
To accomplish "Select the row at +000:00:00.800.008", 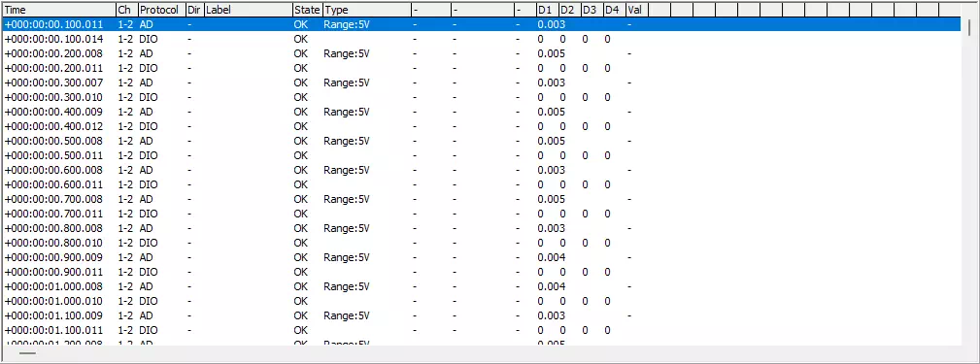I will pos(481,228).
